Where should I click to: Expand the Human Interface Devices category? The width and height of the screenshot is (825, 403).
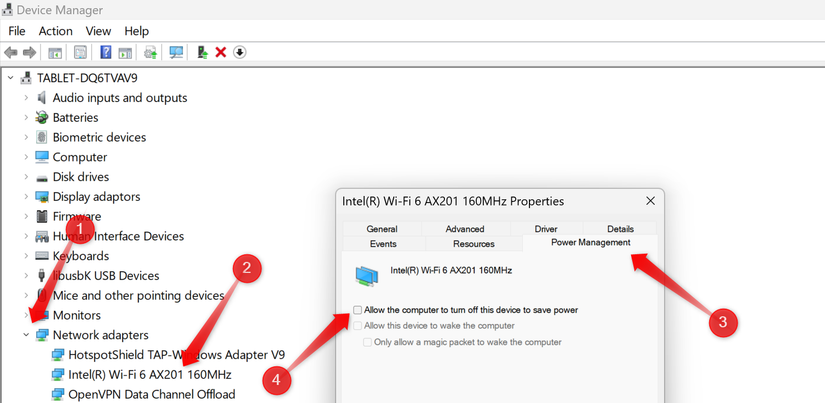[26, 236]
